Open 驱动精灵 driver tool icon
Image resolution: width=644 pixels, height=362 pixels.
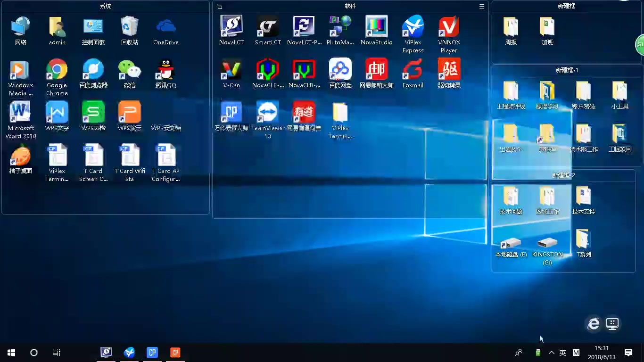click(449, 73)
